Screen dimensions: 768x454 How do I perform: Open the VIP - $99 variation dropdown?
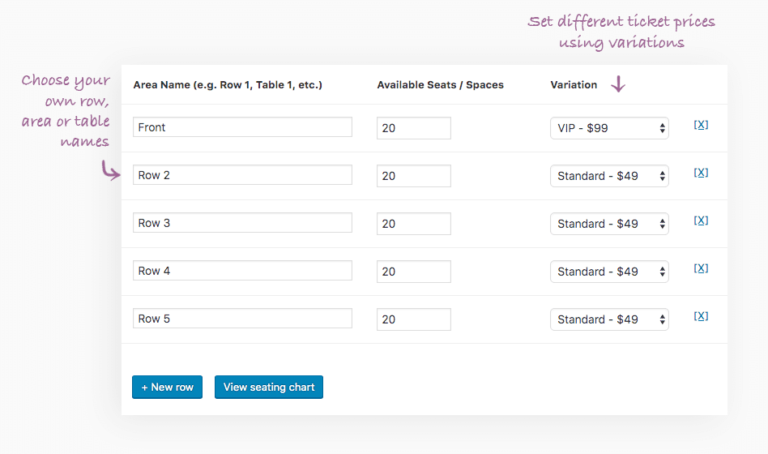click(x=609, y=128)
